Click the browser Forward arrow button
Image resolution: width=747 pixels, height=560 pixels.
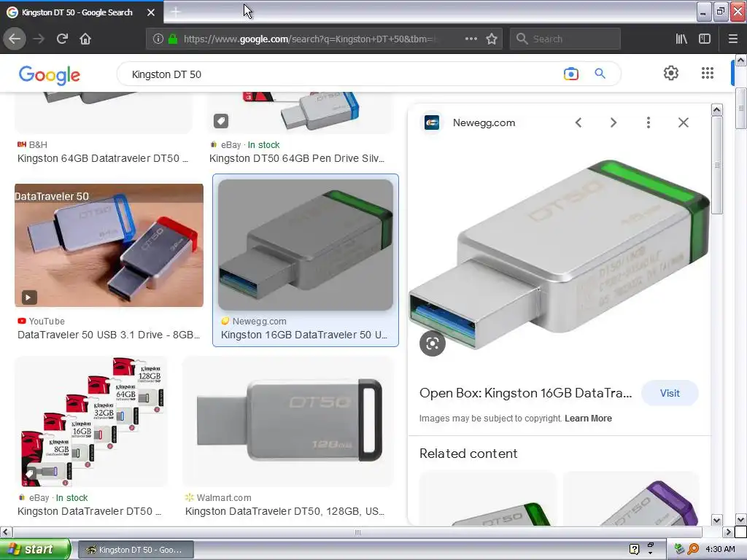39,39
